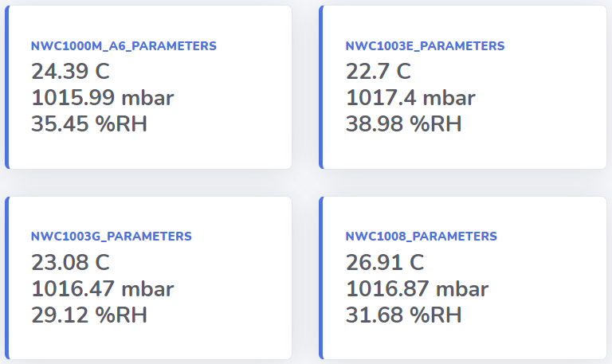Select the blue accent bar of NWC1003E card

(321, 87)
